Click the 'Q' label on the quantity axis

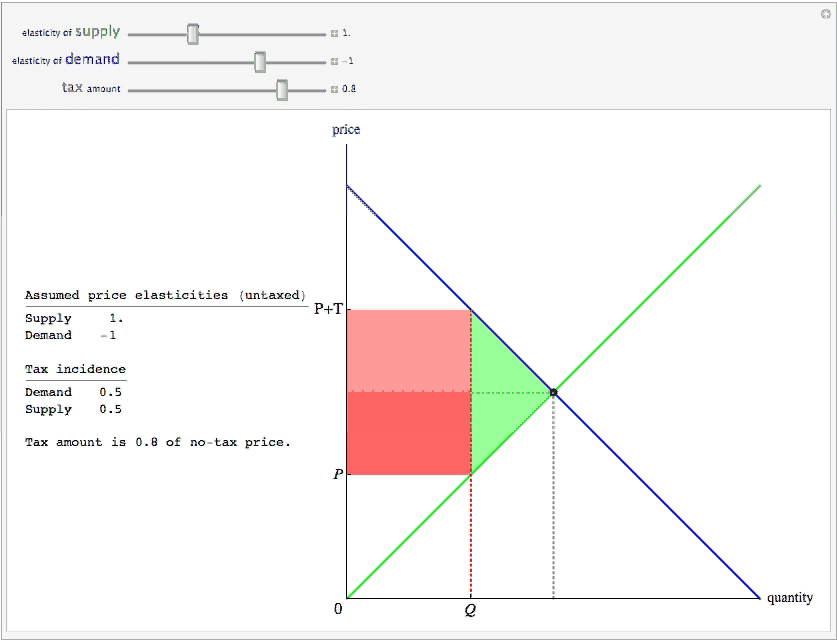click(x=470, y=610)
